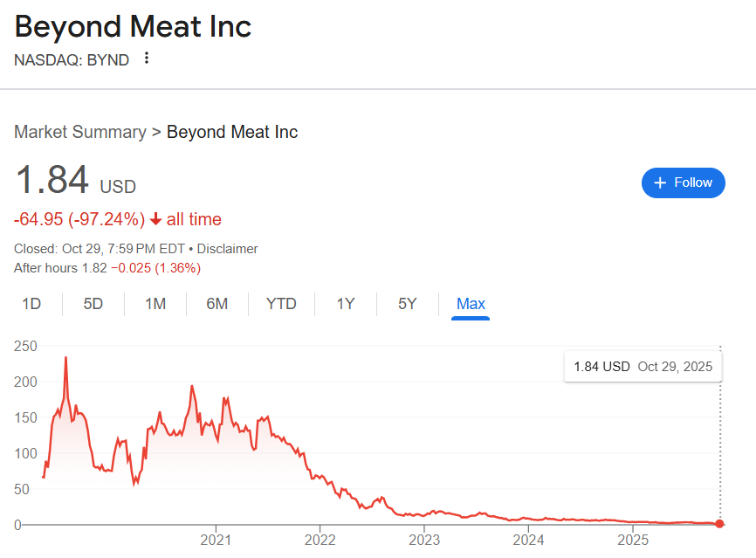Click the red endpoint dot on chart
The width and height of the screenshot is (756, 558).
(719, 524)
